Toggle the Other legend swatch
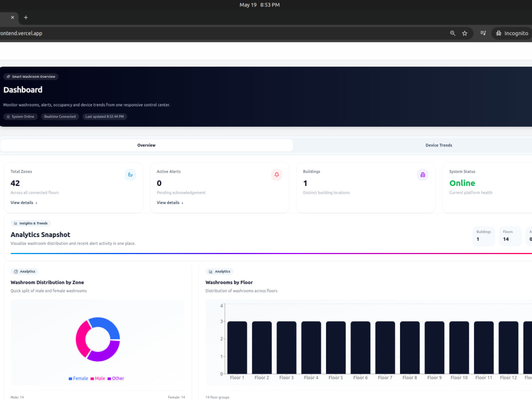This screenshot has height=400, width=532. point(109,379)
